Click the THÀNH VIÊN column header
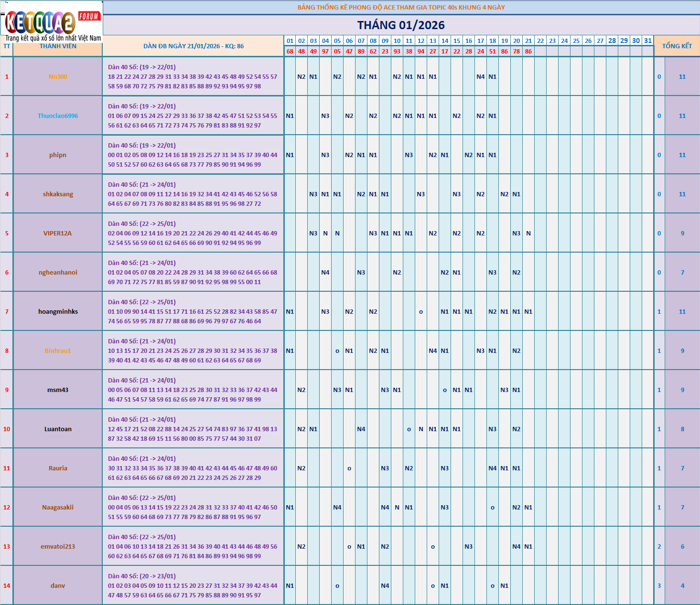The width and height of the screenshot is (700, 605). [x=58, y=46]
